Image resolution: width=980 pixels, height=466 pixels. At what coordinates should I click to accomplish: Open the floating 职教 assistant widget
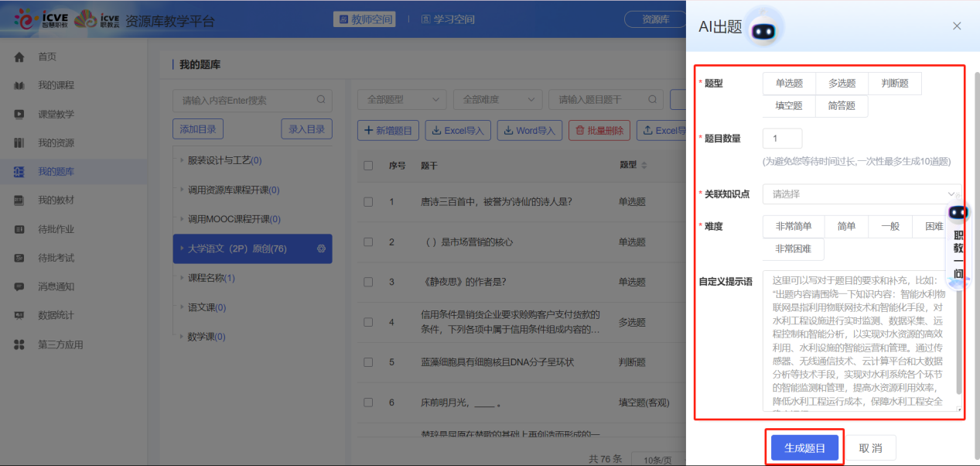(x=958, y=212)
